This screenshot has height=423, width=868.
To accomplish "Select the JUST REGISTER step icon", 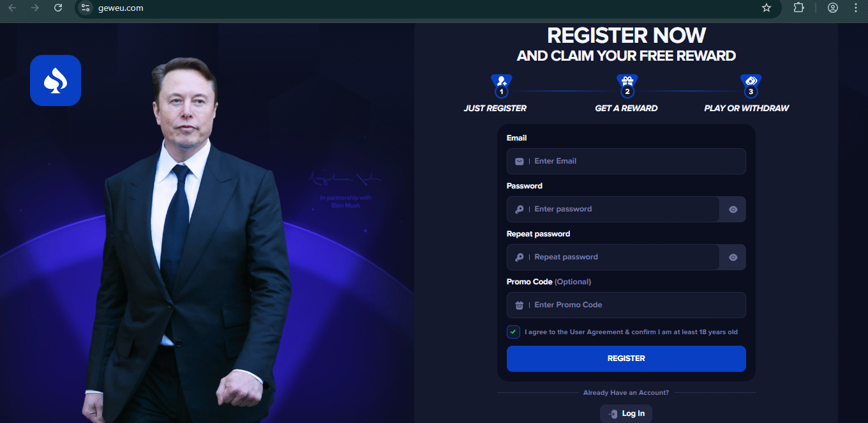I will click(501, 81).
